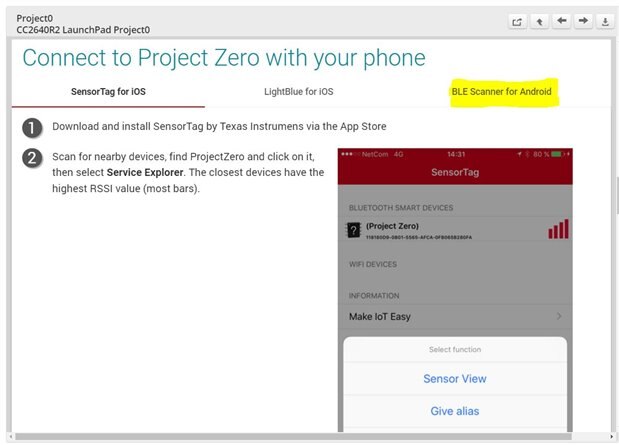Click Sensor View in phone screenshot

(x=455, y=379)
